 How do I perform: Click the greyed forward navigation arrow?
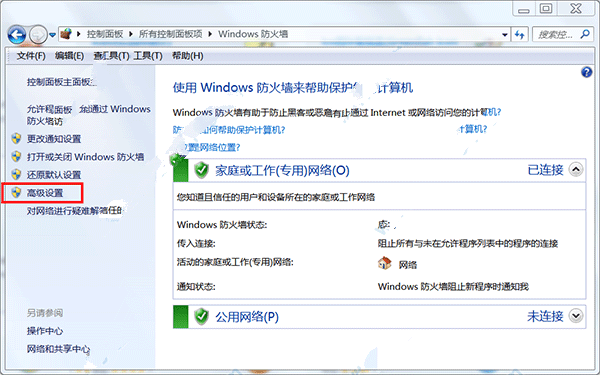point(38,35)
